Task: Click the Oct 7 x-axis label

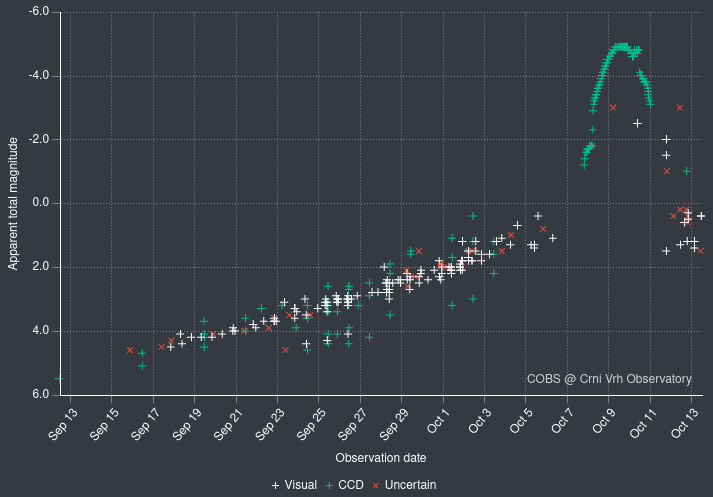Action: [562, 421]
